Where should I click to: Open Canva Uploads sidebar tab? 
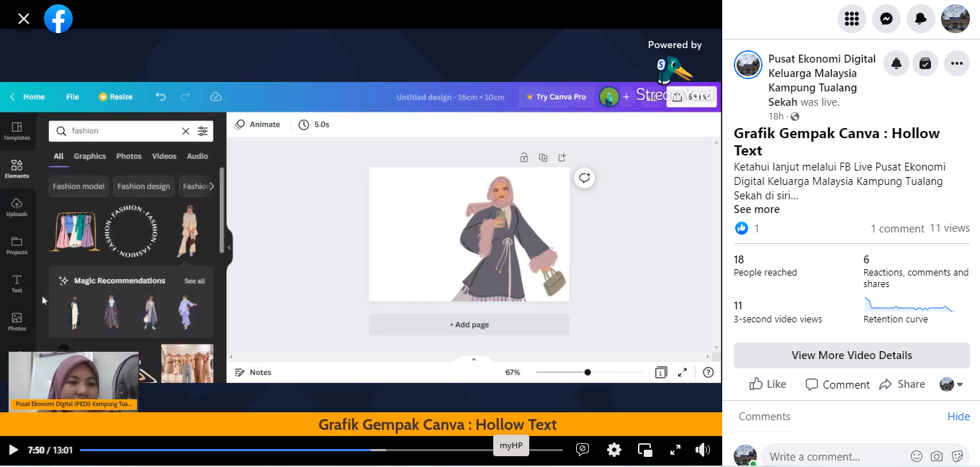point(17,207)
